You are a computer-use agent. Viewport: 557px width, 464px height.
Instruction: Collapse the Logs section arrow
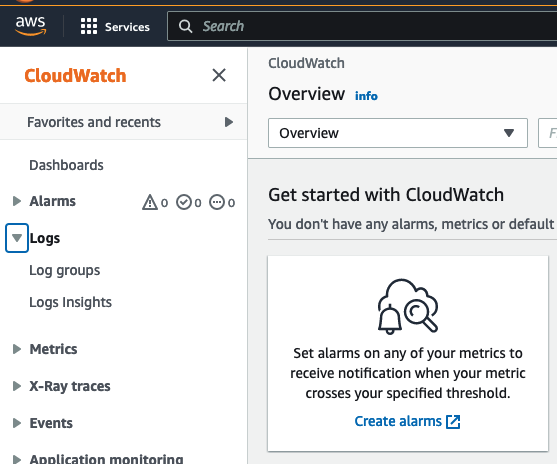tap(17, 238)
